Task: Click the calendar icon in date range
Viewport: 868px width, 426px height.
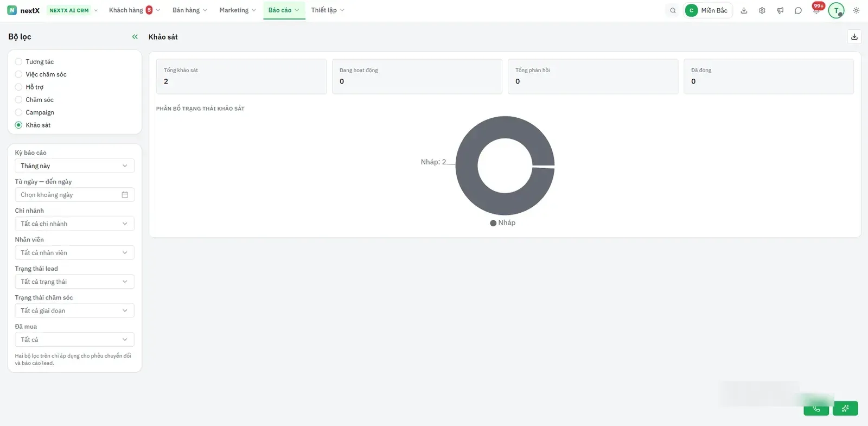Action: [125, 195]
